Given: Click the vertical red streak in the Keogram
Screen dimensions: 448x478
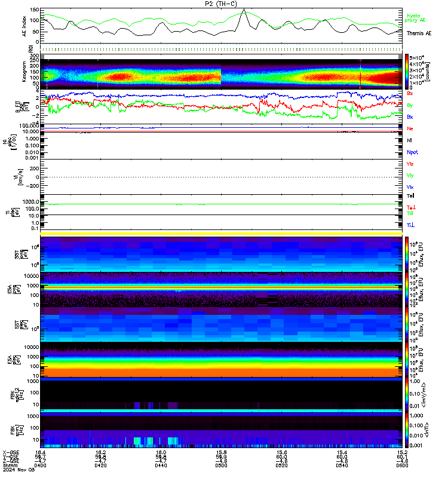Looking at the screenshot, I should click(x=360, y=74).
